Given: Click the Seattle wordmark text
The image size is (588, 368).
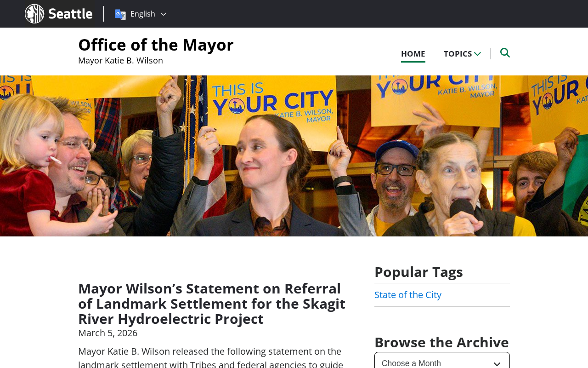Looking at the screenshot, I should 70,14.
